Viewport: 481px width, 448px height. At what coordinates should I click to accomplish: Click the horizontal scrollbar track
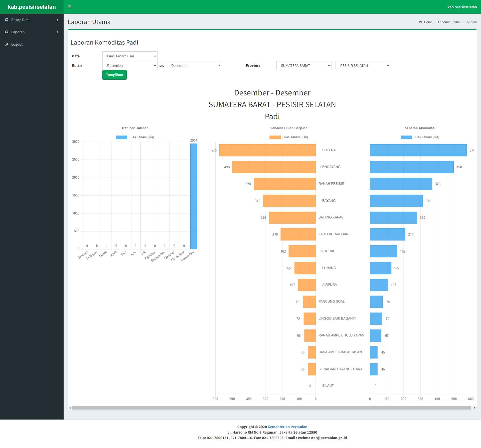tap(272, 408)
